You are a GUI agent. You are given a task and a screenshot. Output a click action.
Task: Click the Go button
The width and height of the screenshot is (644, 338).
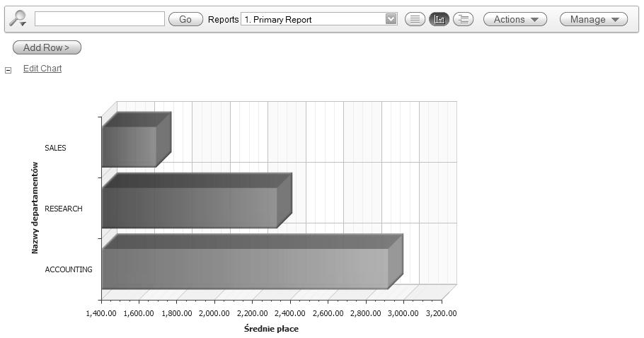click(185, 19)
